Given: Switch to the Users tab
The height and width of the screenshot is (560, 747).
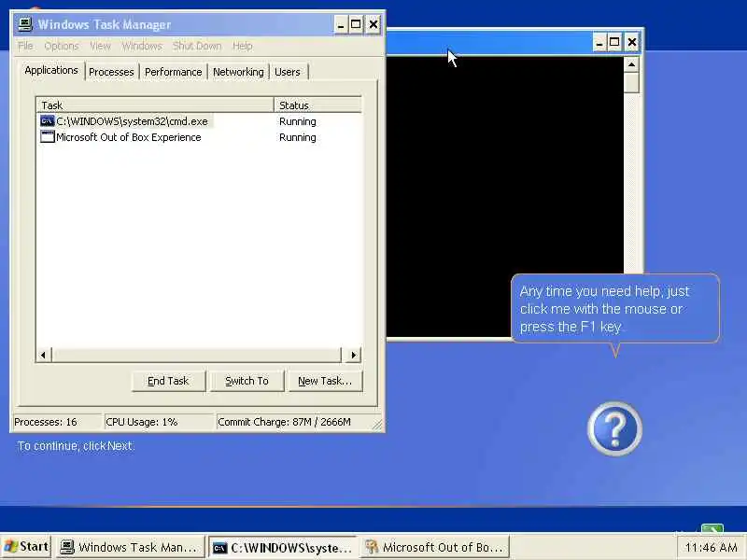Looking at the screenshot, I should pos(288,72).
